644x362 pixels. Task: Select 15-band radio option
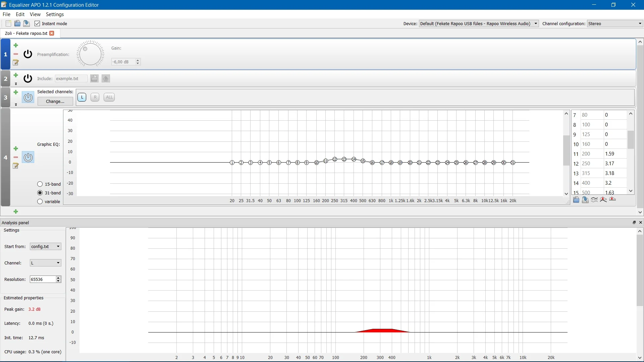pos(40,184)
